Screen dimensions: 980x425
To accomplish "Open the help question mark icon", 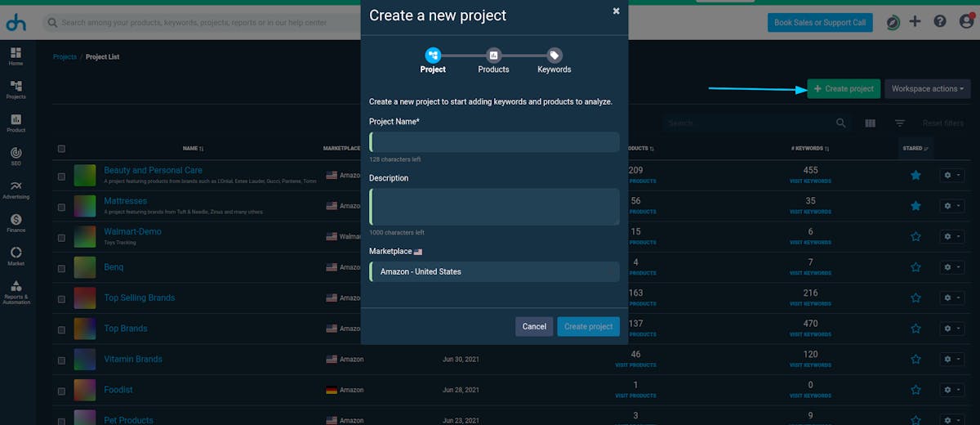I will [940, 22].
